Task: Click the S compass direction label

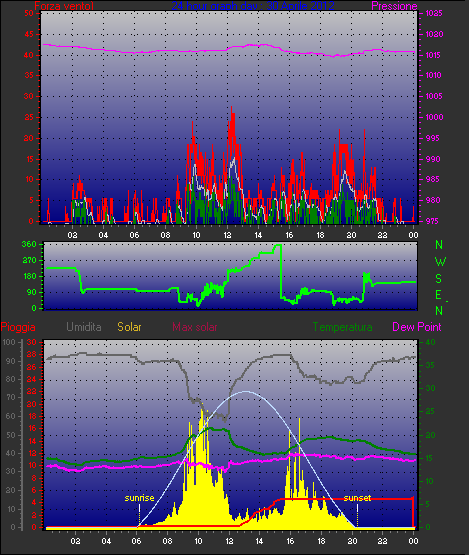Action: pos(439,279)
